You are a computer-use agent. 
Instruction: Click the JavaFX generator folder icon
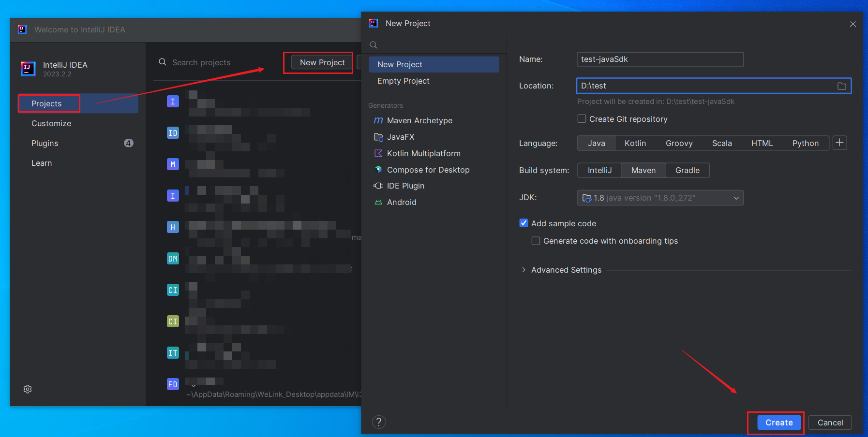378,137
